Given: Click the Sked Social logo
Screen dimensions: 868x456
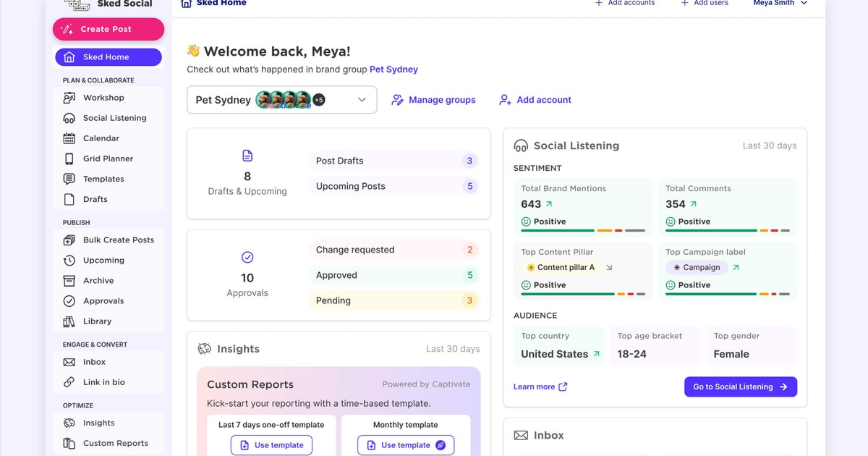Looking at the screenshot, I should pyautogui.click(x=77, y=4).
